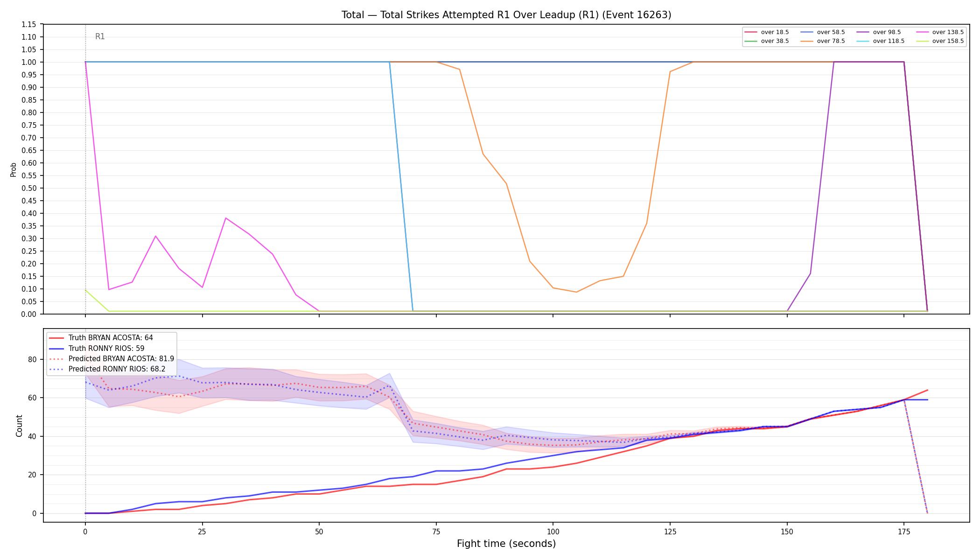Click the 'Prob' y-axis label
This screenshot has height=560, width=980.
coord(13,169)
